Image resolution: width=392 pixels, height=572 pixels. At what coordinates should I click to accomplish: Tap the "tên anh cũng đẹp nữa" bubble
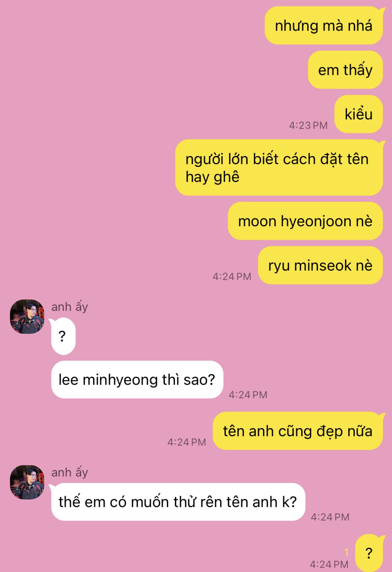[x=298, y=431]
